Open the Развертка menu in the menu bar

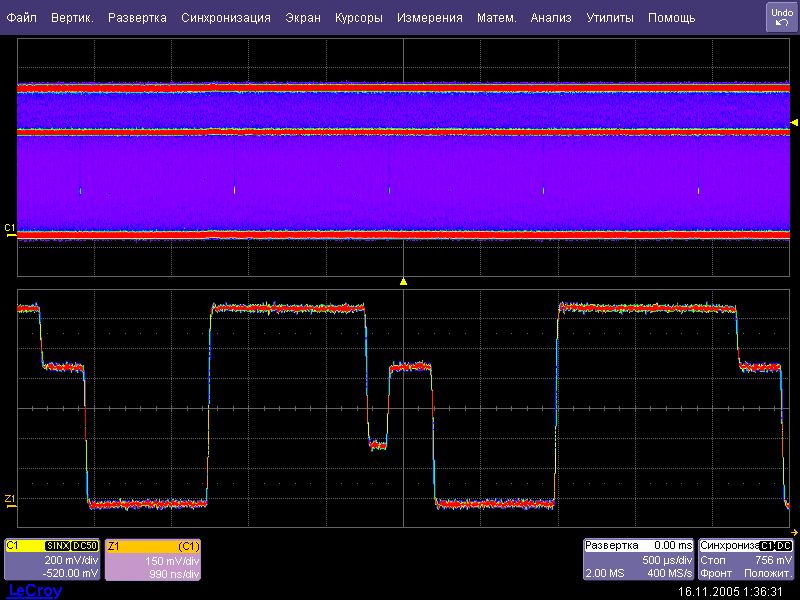[x=137, y=18]
